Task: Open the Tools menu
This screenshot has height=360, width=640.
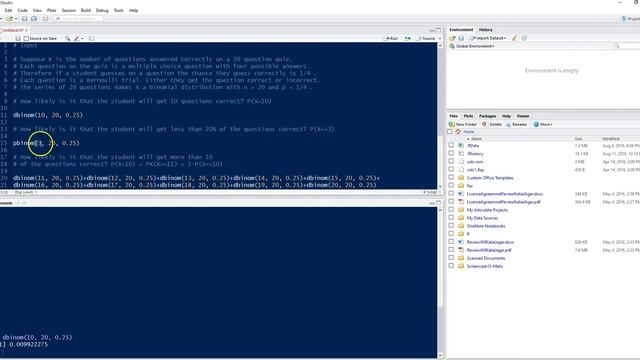Action: point(118,10)
